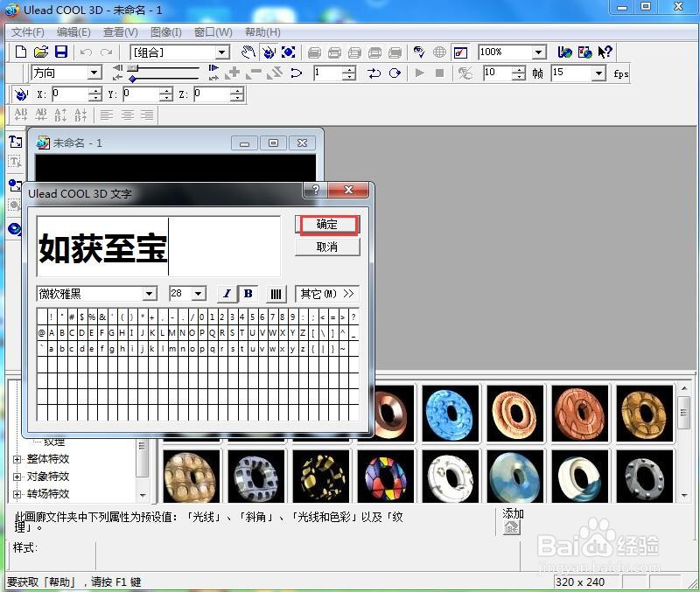Click the Add to gallery icon
Screen dimensions: 700x592
pyautogui.click(x=512, y=528)
